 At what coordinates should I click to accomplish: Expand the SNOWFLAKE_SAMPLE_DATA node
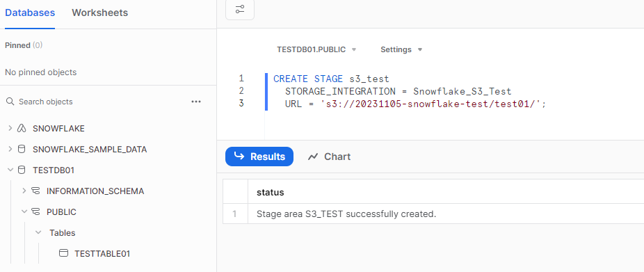point(10,150)
